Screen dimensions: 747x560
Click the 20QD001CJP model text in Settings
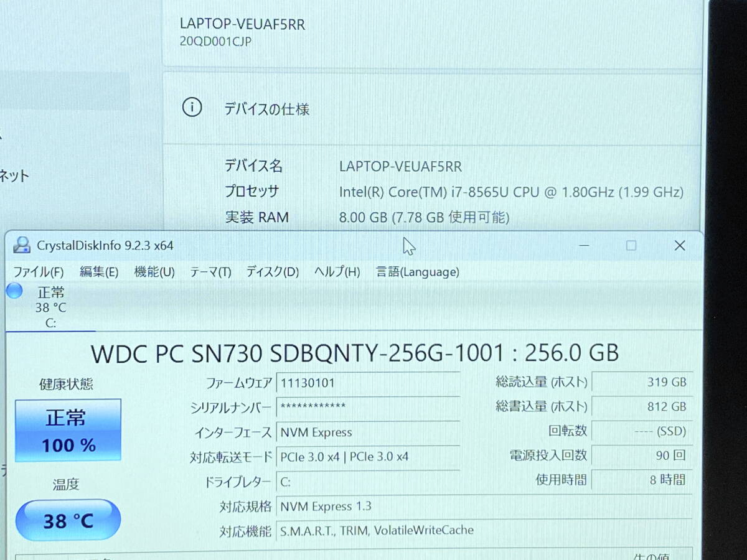point(215,42)
